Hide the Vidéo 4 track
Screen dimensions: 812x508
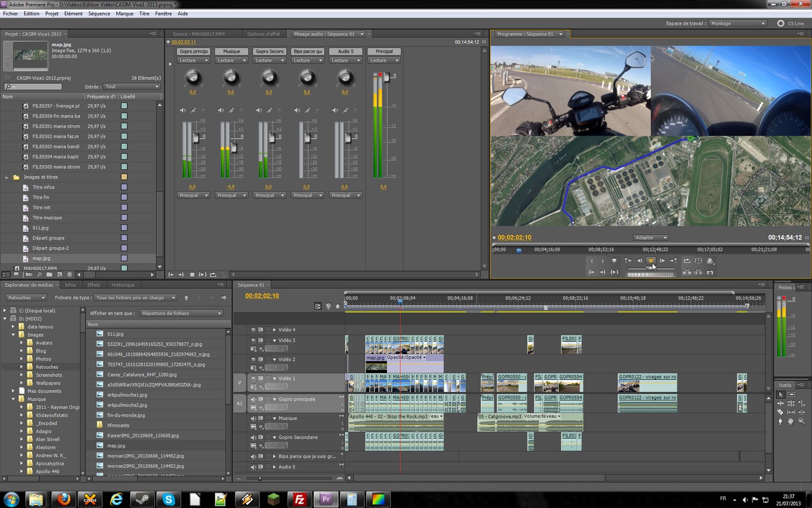pos(253,330)
